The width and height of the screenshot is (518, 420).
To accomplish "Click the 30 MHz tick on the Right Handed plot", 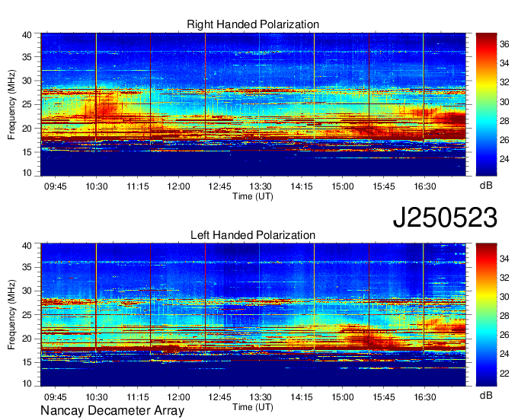I will pyautogui.click(x=27, y=81).
